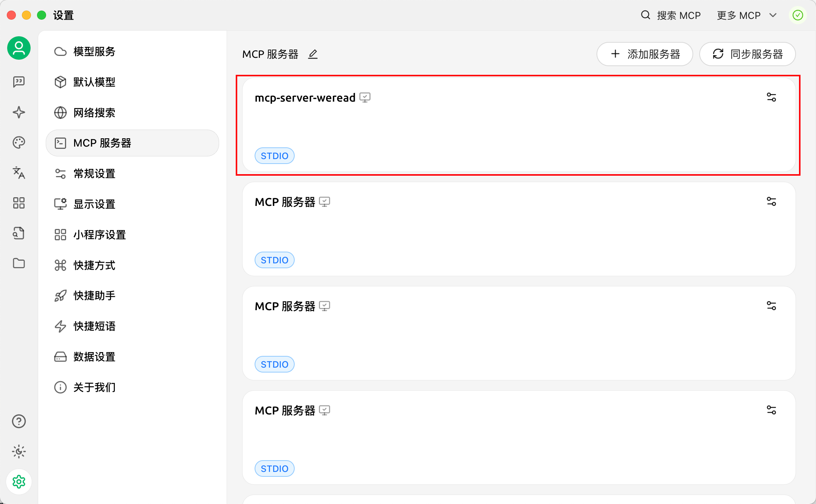Click the edit pencil next to MCP 服务器
Viewport: 816px width, 504px height.
click(313, 54)
